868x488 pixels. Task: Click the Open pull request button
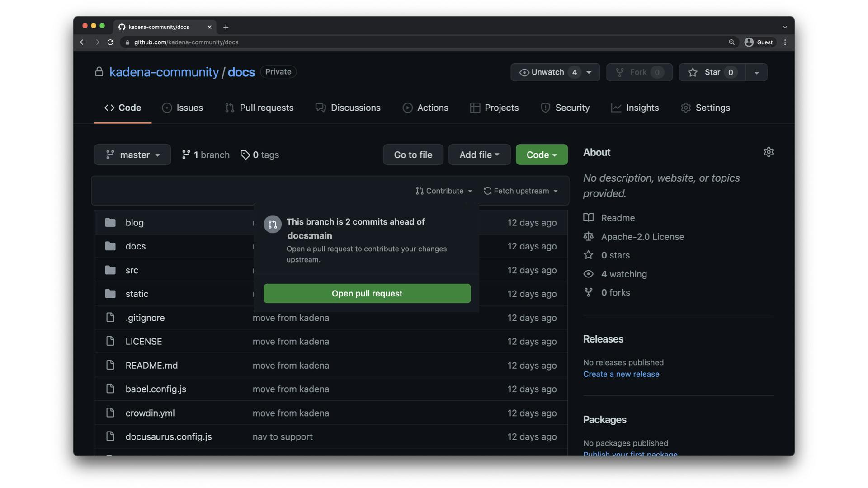pyautogui.click(x=367, y=293)
